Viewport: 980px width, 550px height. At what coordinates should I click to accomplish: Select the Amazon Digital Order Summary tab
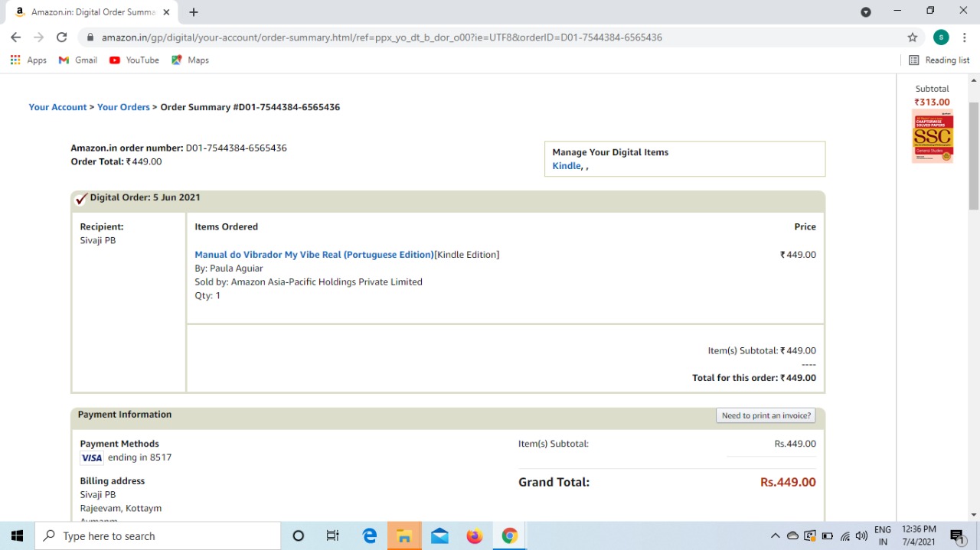click(x=92, y=12)
